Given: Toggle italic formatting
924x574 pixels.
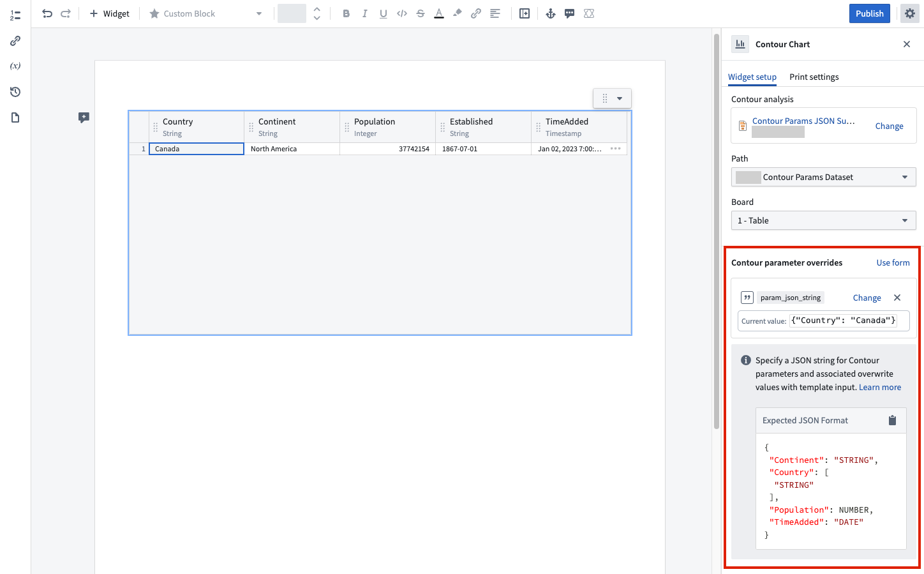Looking at the screenshot, I should click(x=364, y=13).
